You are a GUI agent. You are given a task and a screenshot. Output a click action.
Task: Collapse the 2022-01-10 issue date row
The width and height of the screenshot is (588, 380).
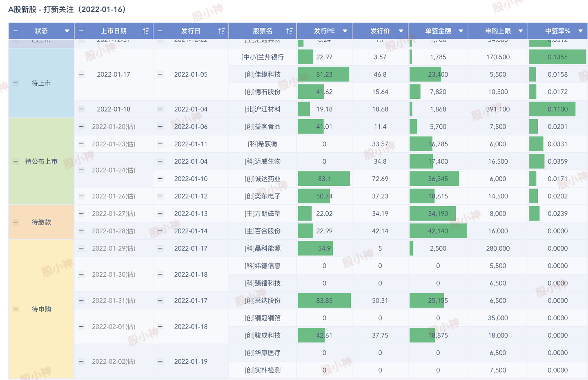[160, 179]
